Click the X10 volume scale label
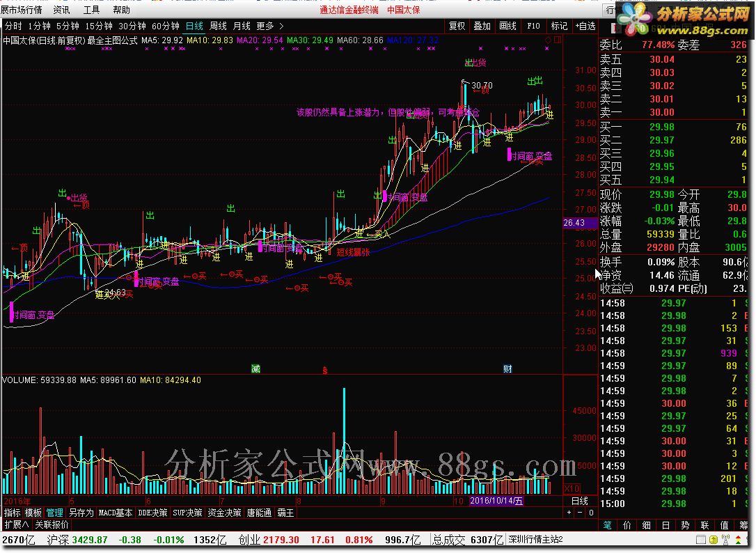The width and height of the screenshot is (756, 553). point(572,488)
